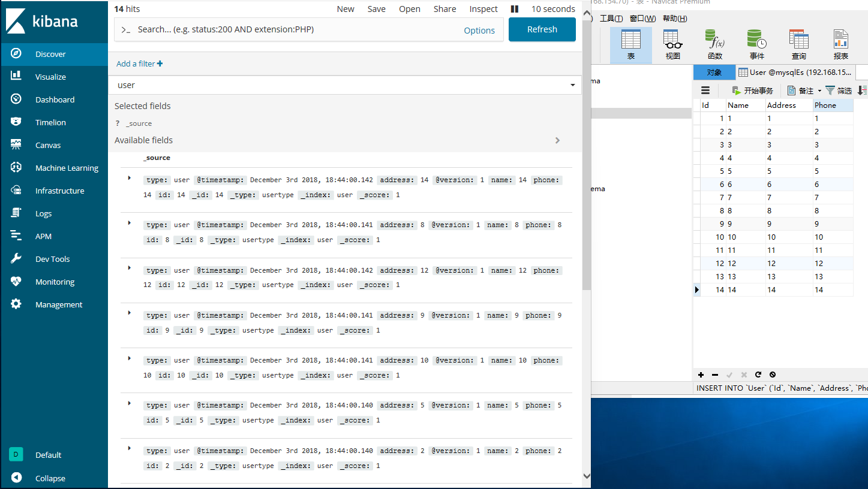Open APM in Kibana sidebar
Viewport: 868px width, 489px height.
54,236
